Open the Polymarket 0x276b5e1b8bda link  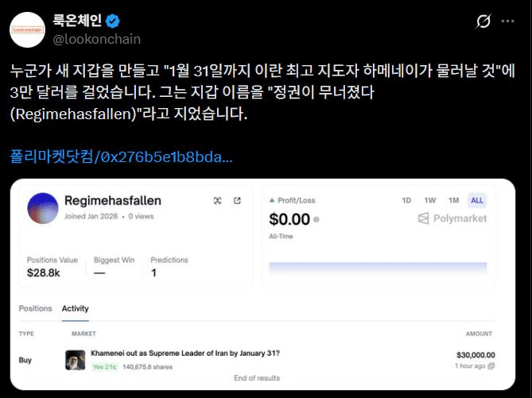122,156
